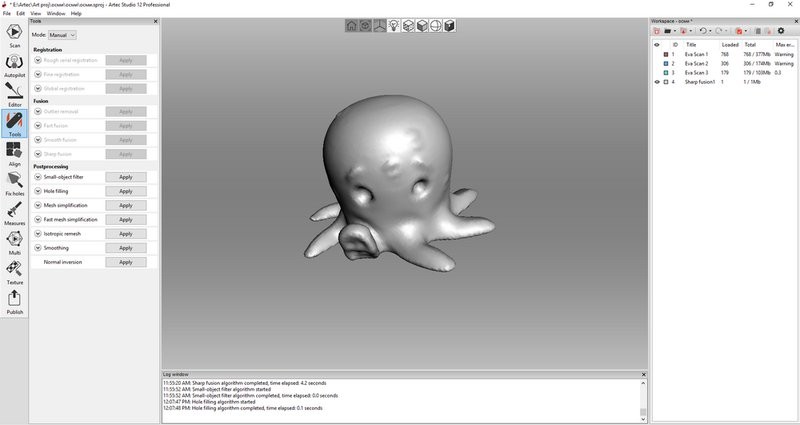Screen dimensions: 800x425
Task: Apply the Mesh simplification algorithm
Action: 125,205
